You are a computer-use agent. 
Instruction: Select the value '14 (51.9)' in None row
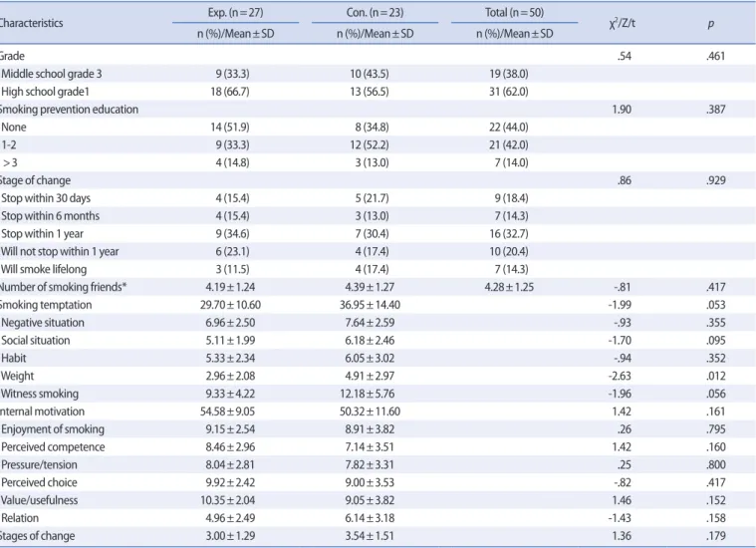[x=230, y=128]
